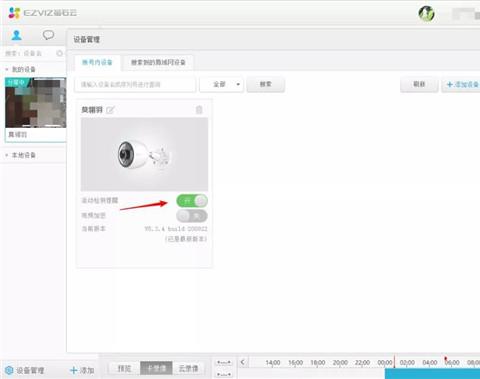The width and height of the screenshot is (480, 379).
Task: Switch to the 账号内设备 tab
Action: pos(97,62)
